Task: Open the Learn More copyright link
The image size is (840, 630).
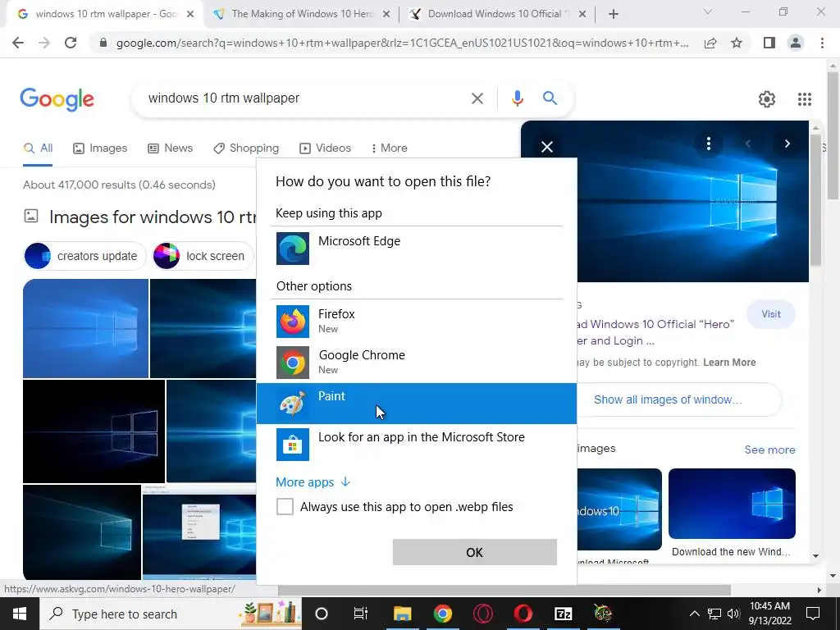Action: [729, 363]
